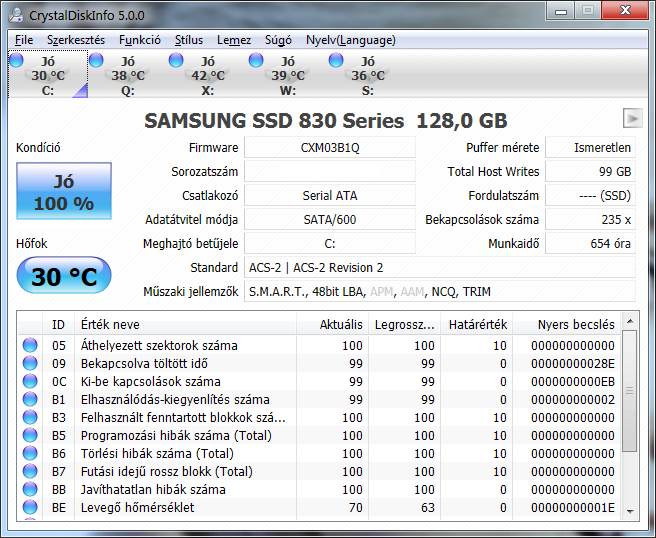Click the Meghajtó betűjele C: field

[330, 243]
